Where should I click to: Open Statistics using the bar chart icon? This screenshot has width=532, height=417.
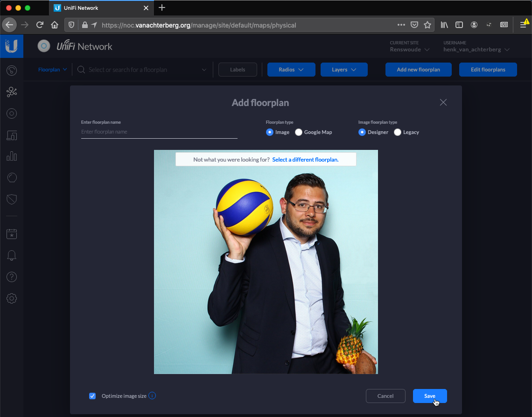(x=12, y=156)
